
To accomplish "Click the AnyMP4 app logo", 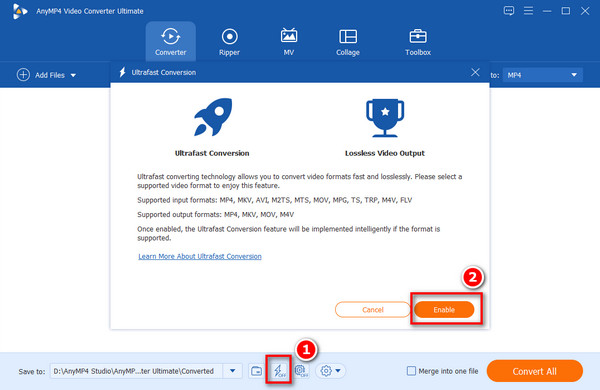I will [x=20, y=11].
